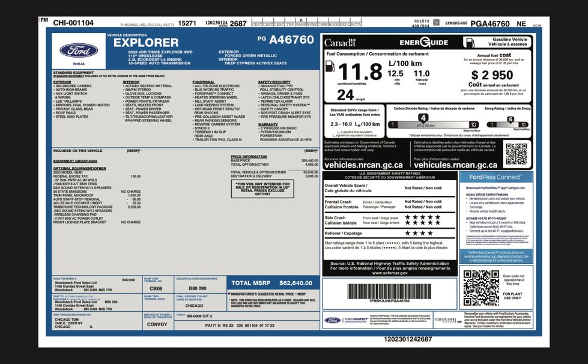Click the gasoline vehicle pump icon
The width and height of the screenshot is (588, 364).
469,42
